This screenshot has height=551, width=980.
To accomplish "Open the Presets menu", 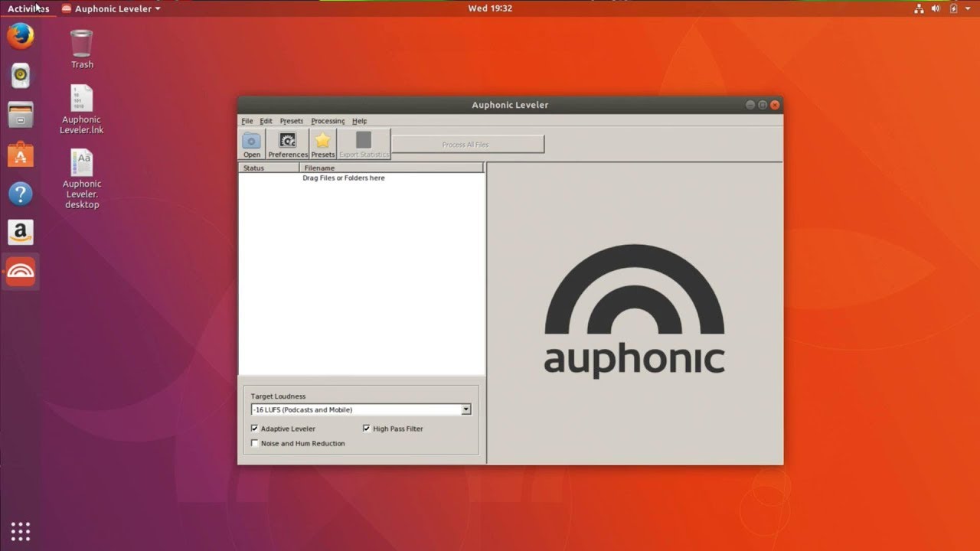I will coord(292,121).
